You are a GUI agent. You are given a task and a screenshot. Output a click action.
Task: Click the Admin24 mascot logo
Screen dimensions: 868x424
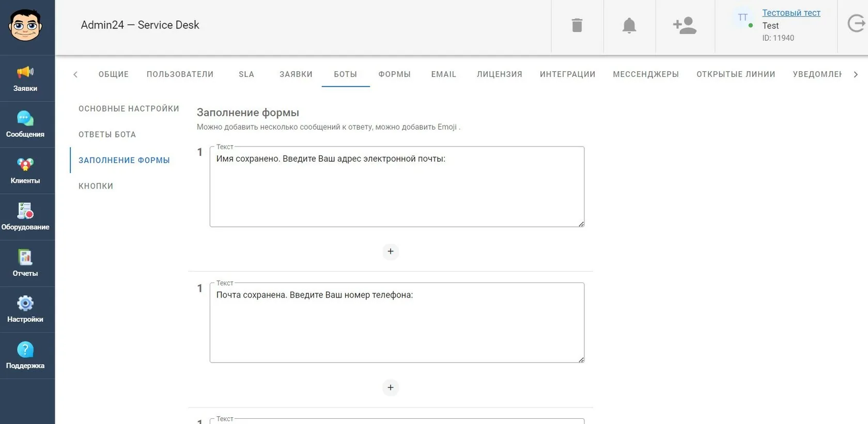coord(25,25)
